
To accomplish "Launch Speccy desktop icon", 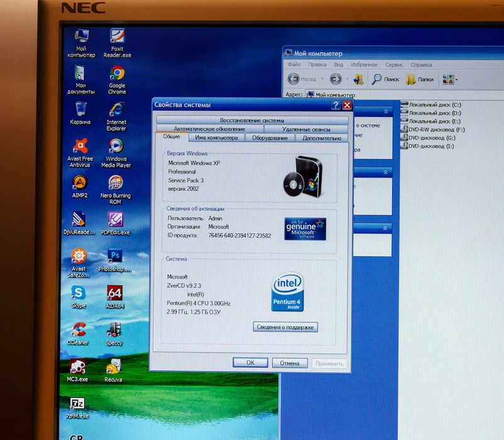I will coord(114,334).
